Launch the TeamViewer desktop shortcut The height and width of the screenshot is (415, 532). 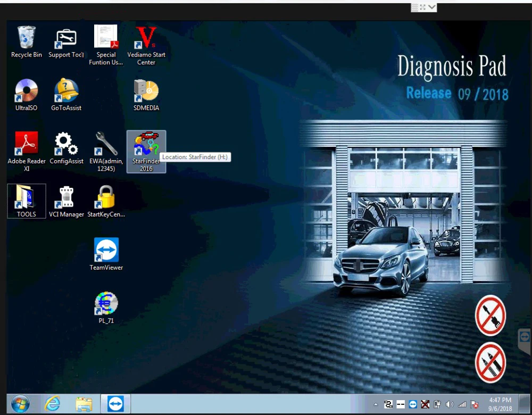pyautogui.click(x=106, y=254)
